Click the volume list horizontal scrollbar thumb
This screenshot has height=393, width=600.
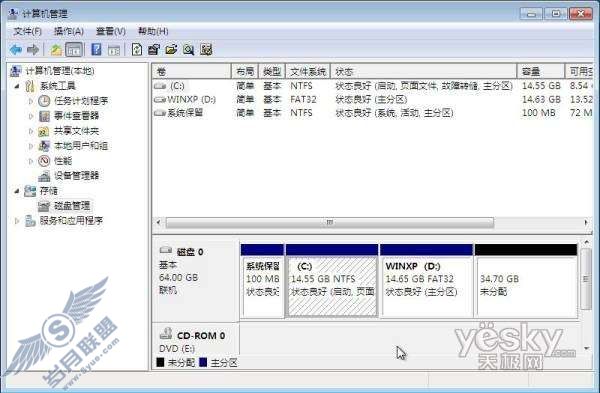(329, 222)
